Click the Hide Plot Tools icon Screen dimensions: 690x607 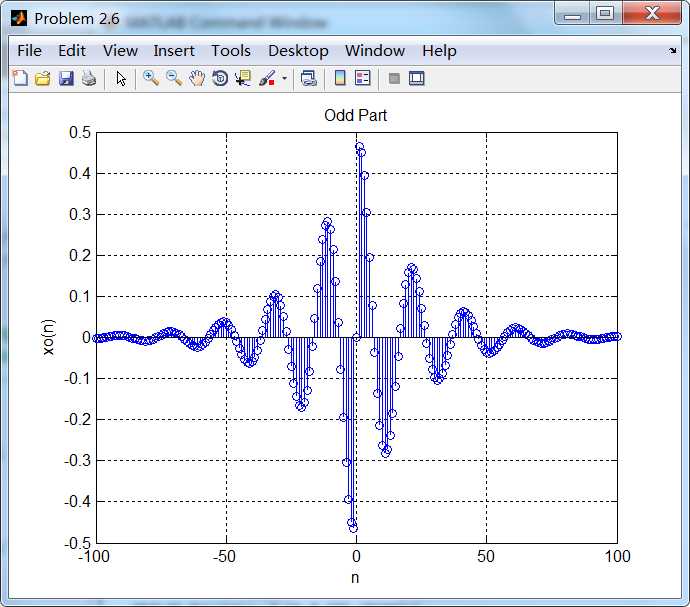tap(394, 79)
